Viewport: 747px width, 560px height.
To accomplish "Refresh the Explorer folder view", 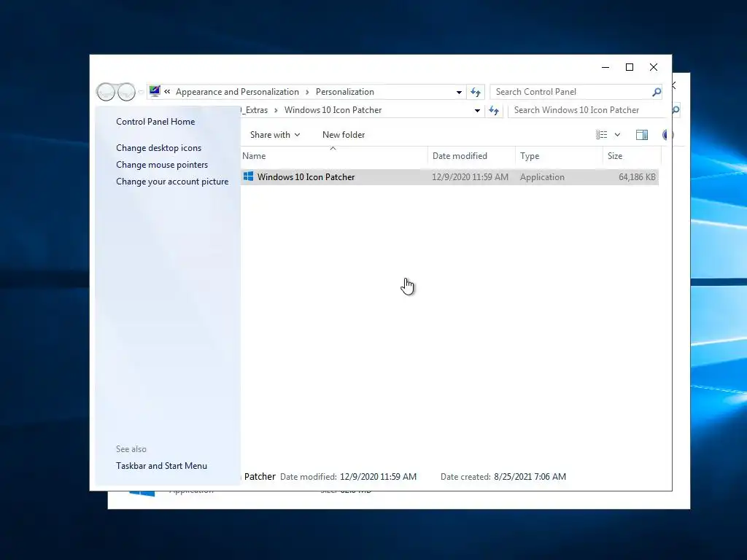I will tap(494, 111).
